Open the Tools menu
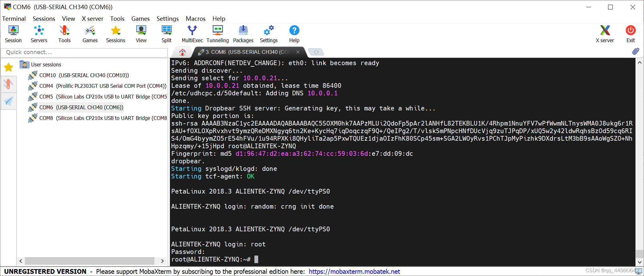Viewport: 644px width, 276px height. pos(117,19)
